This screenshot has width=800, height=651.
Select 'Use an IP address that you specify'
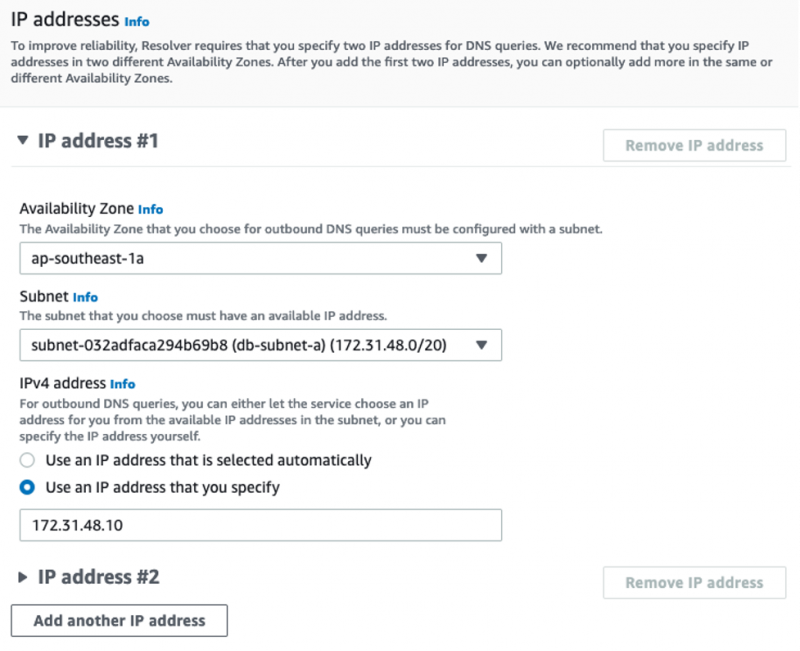(x=28, y=488)
